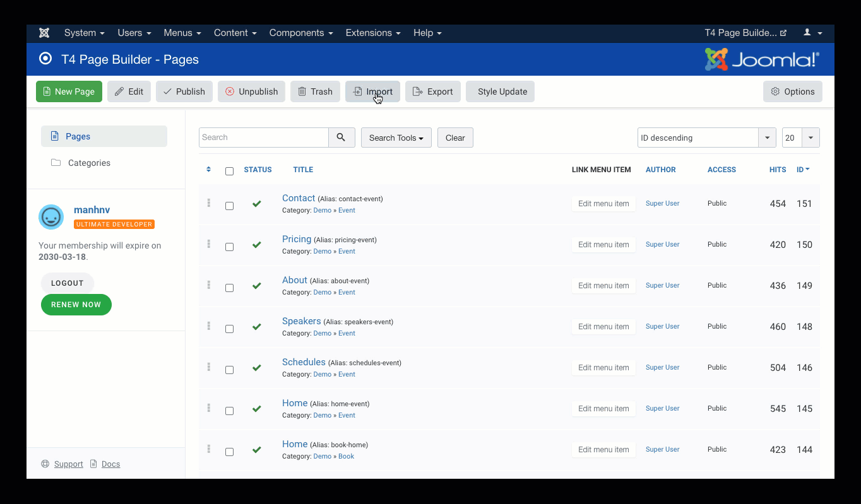Select checkbox for Speakers page
The width and height of the screenshot is (861, 504).
click(229, 329)
